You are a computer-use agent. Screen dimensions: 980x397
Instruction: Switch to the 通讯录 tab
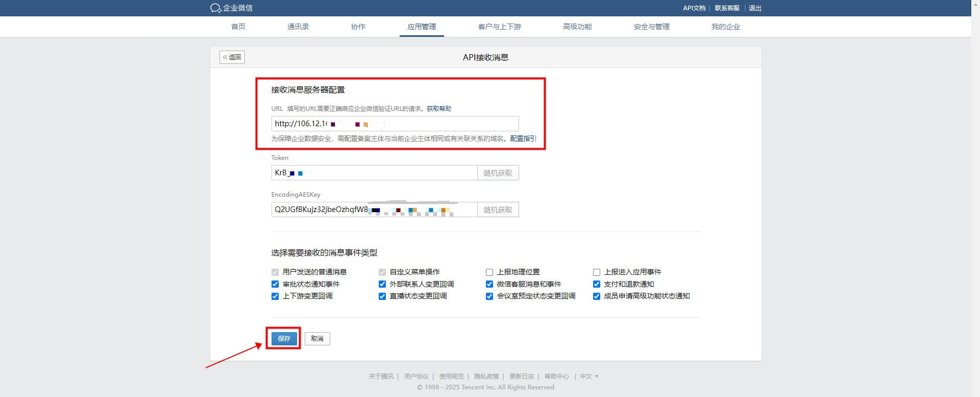[298, 27]
